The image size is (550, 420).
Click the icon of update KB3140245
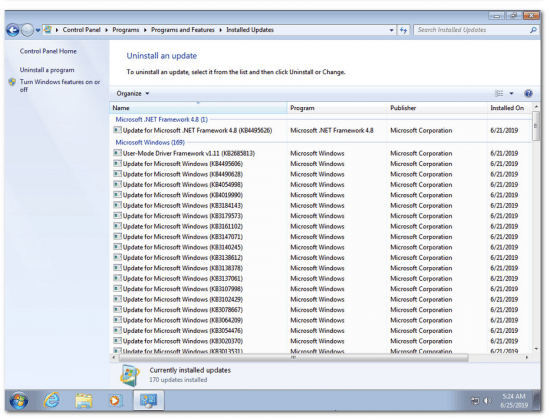[x=117, y=247]
